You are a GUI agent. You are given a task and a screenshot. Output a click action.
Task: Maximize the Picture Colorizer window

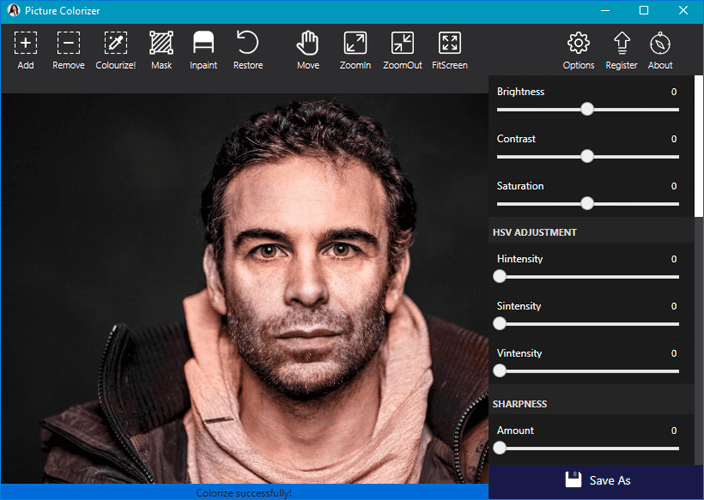tap(644, 10)
